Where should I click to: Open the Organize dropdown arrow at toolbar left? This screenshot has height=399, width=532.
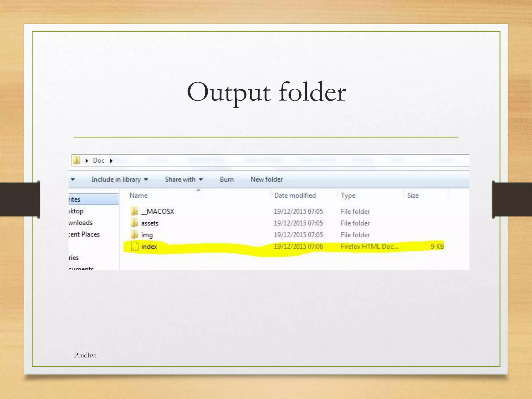tap(73, 179)
